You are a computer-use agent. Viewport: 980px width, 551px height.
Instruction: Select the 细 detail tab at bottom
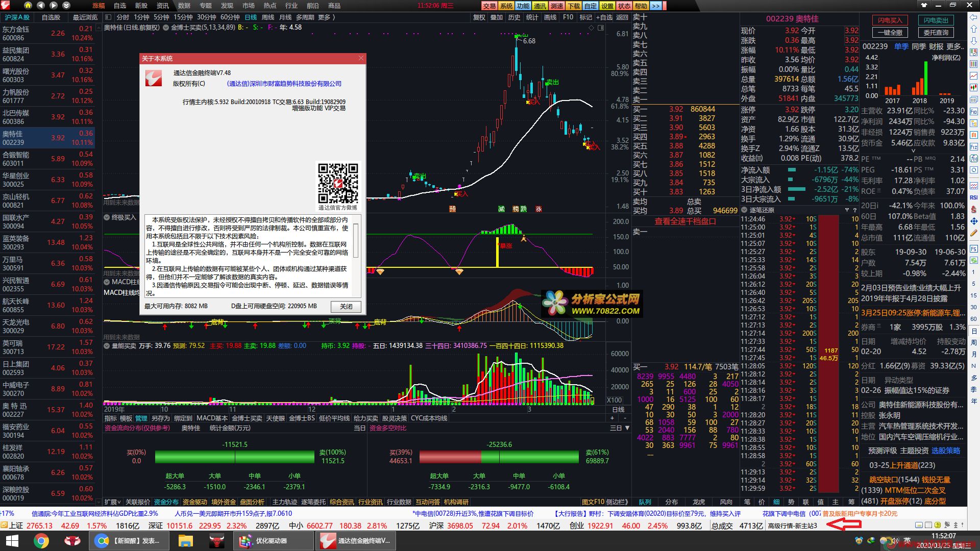(x=776, y=502)
